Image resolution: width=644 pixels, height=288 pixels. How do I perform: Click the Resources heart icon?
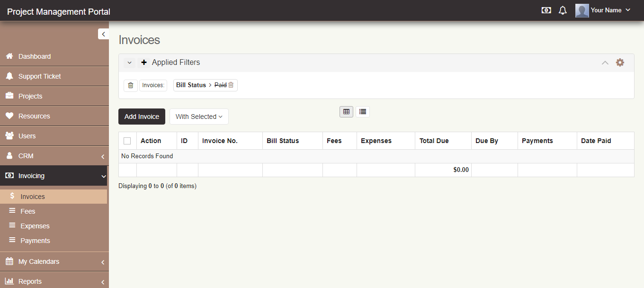[35, 116]
